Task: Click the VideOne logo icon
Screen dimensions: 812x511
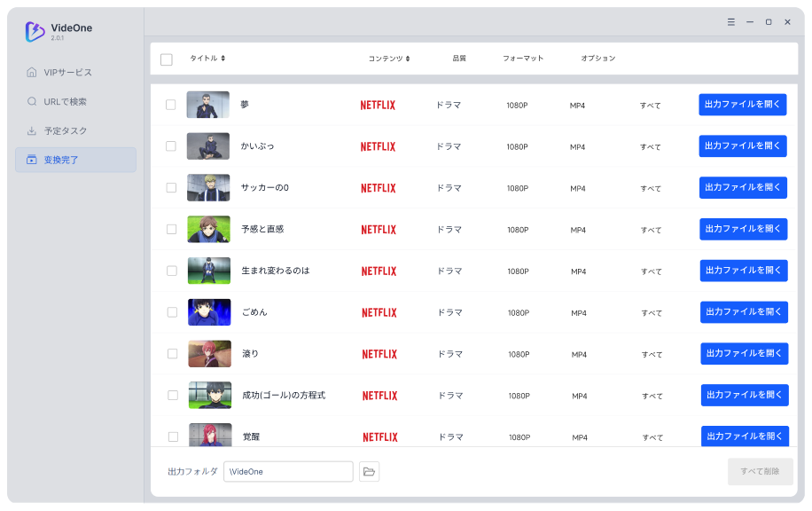Action: pos(35,32)
